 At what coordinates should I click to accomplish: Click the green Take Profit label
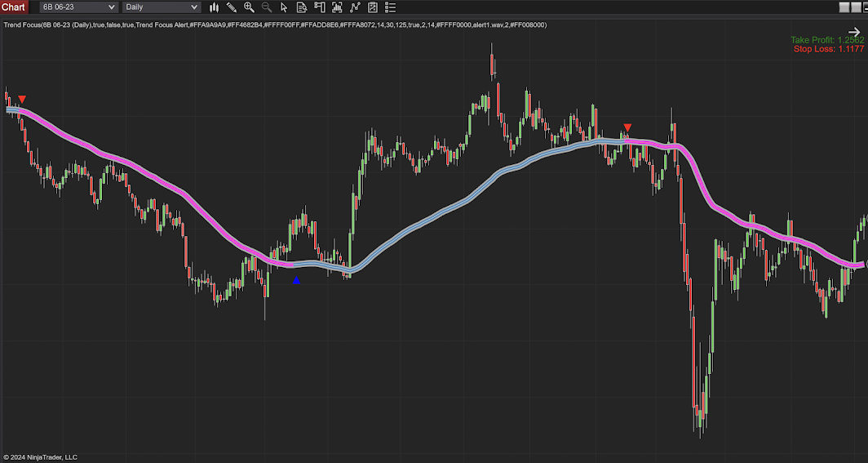(826, 40)
